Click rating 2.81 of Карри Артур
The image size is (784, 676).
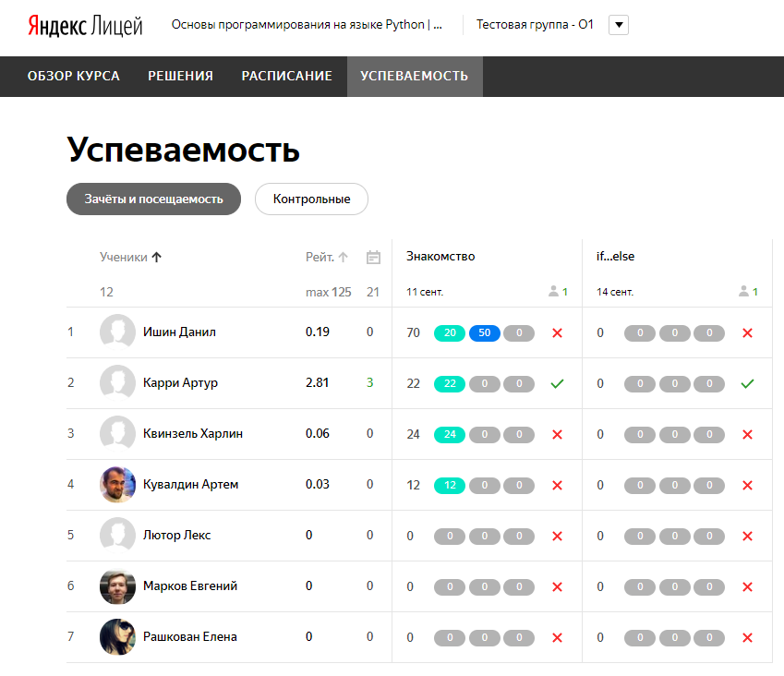point(317,383)
